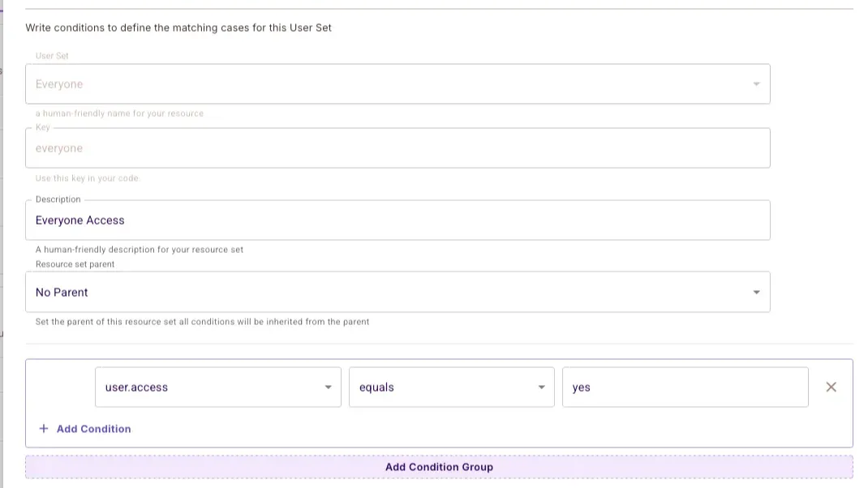Screen dimensions: 868x488
Task: Expand the No Parent resource set dropdown
Action: (x=397, y=293)
